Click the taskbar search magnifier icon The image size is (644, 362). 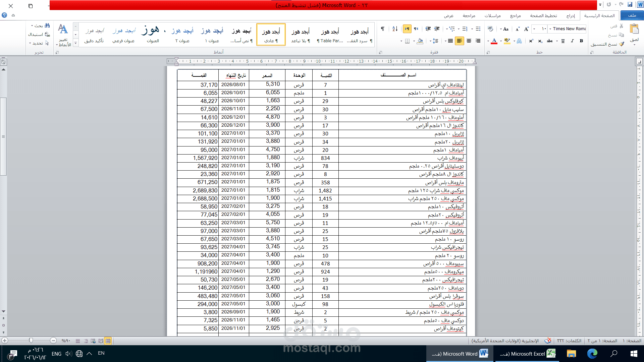(x=614, y=354)
